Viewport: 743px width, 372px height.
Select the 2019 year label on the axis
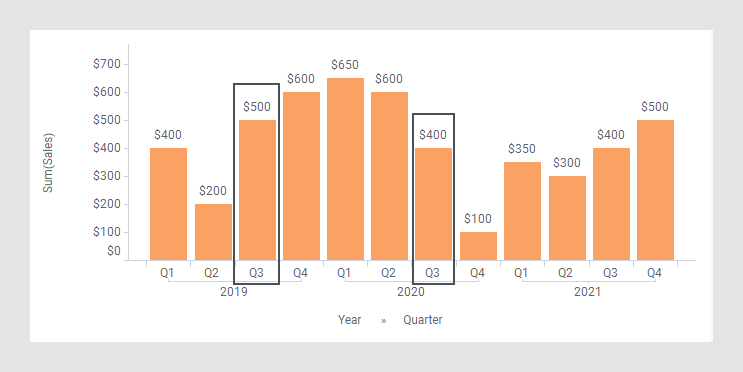[234, 291]
